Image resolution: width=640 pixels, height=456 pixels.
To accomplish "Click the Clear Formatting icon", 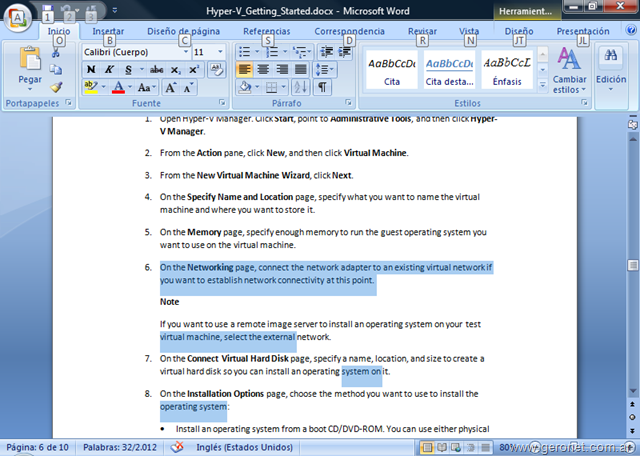I will pyautogui.click(x=217, y=69).
